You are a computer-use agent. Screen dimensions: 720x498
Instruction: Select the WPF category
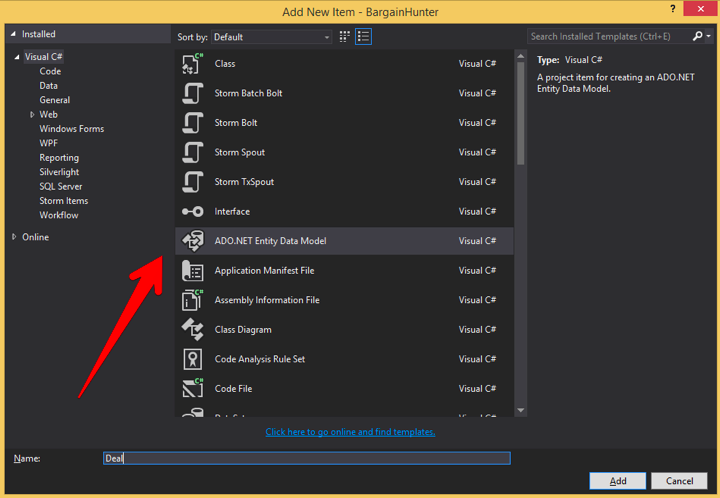click(49, 143)
